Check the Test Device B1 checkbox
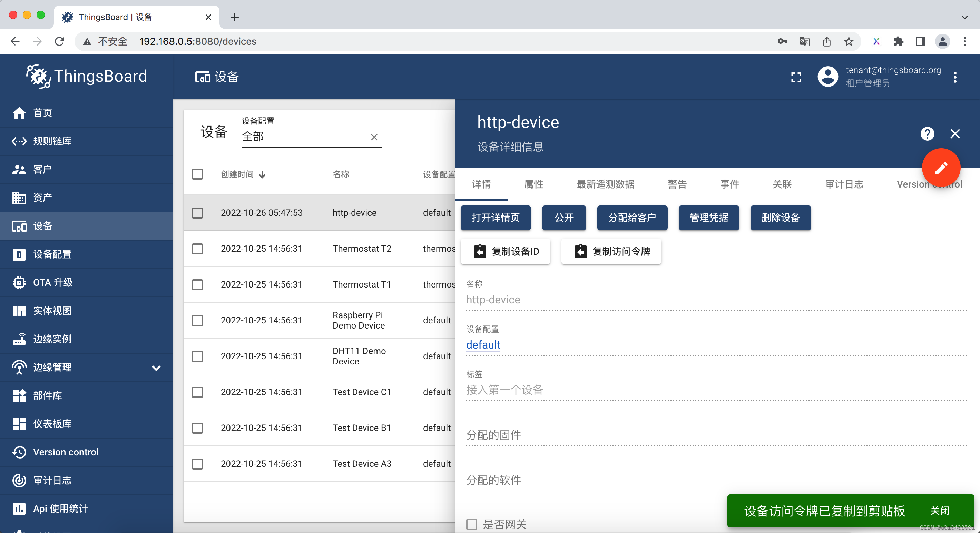 coord(197,428)
